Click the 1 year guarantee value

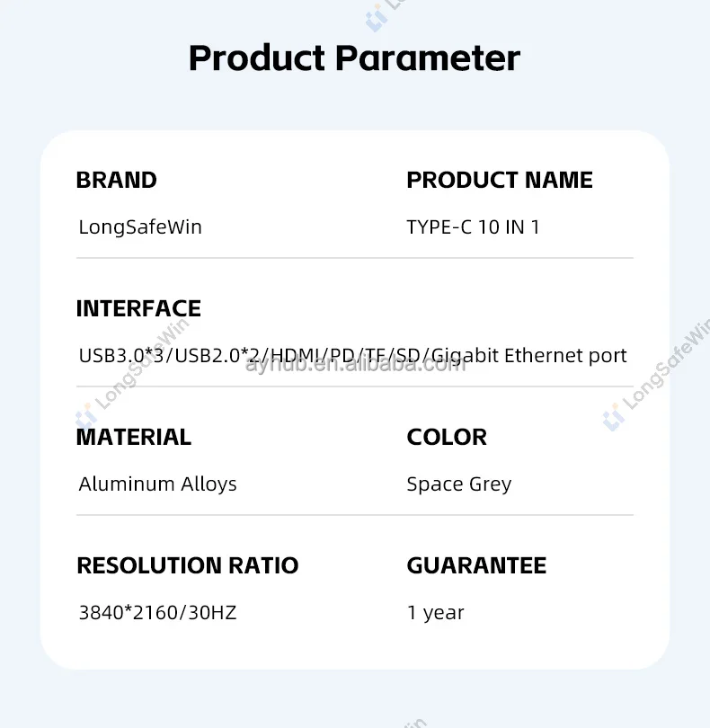click(436, 613)
